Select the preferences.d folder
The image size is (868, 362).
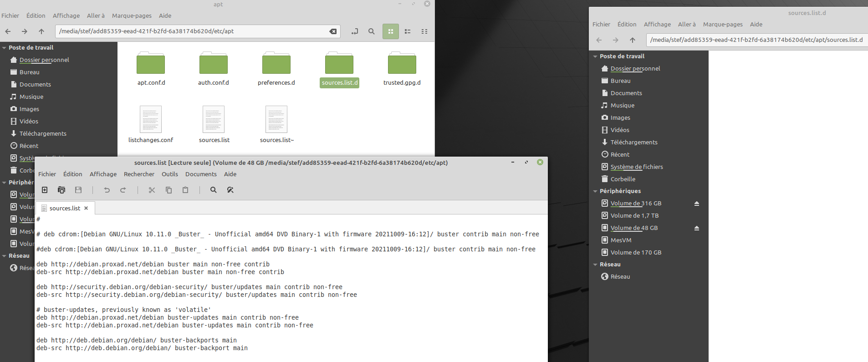tap(276, 69)
